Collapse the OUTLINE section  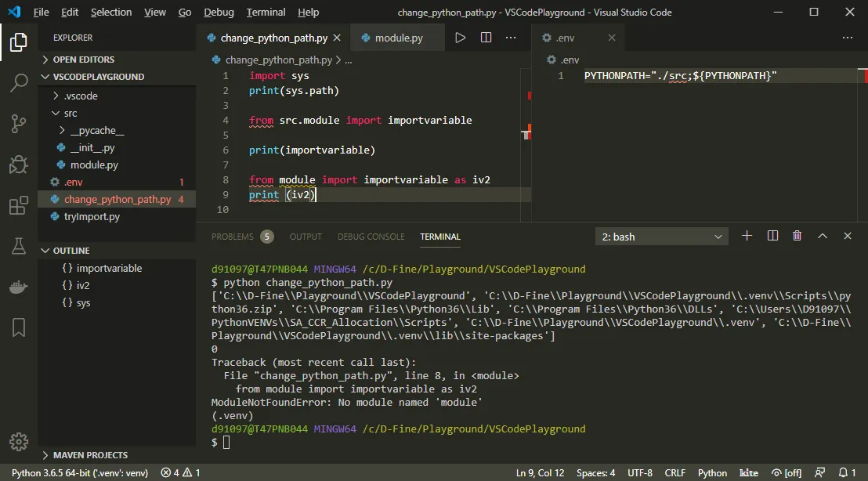pos(117,251)
